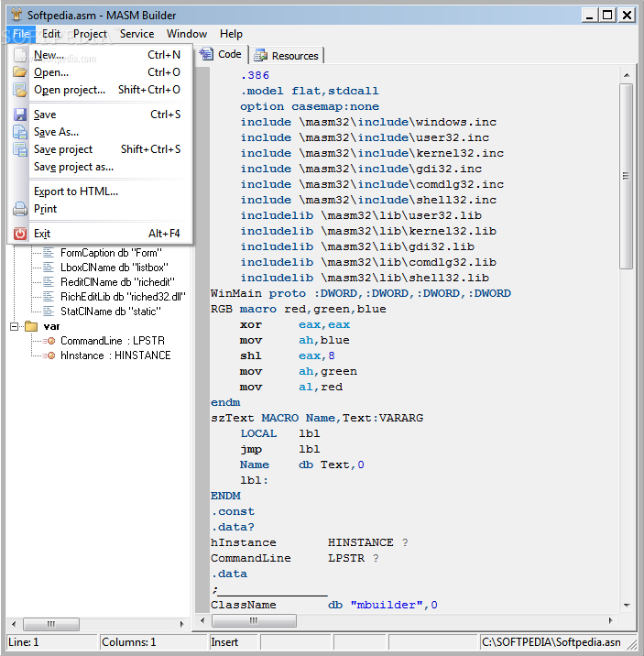Click the tree panel scroll left arrow
This screenshot has width=644, height=656.
click(x=15, y=624)
